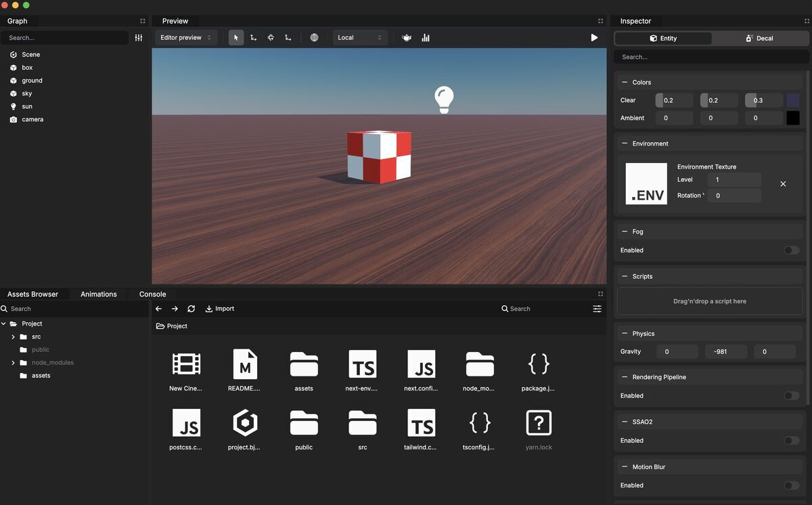Open assets browser view options icon

tap(597, 309)
